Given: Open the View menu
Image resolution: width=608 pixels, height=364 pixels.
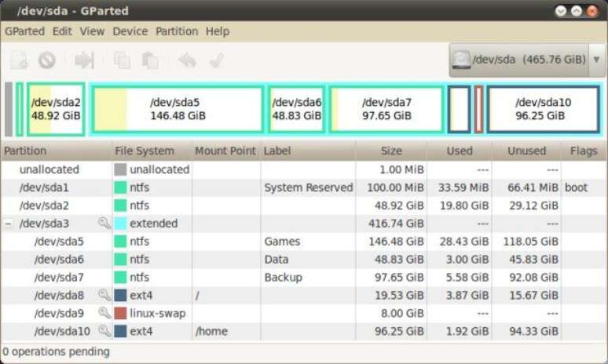Looking at the screenshot, I should coord(92,31).
